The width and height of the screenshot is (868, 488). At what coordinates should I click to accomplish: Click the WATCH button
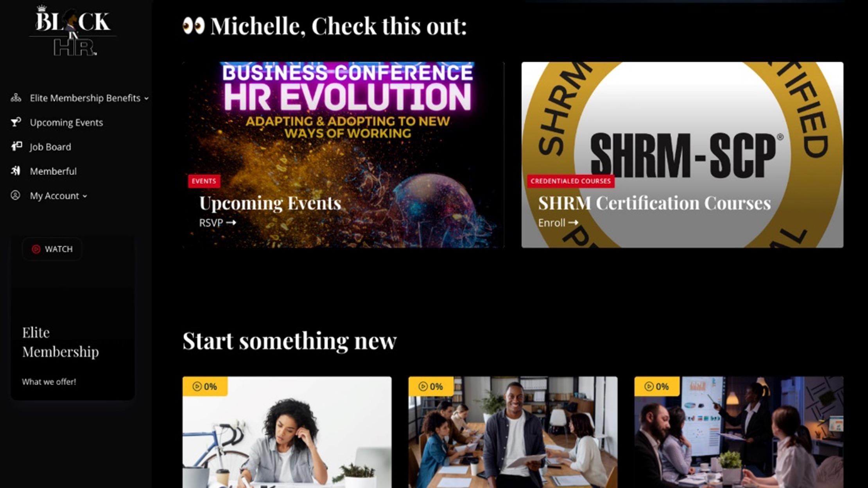tap(52, 249)
